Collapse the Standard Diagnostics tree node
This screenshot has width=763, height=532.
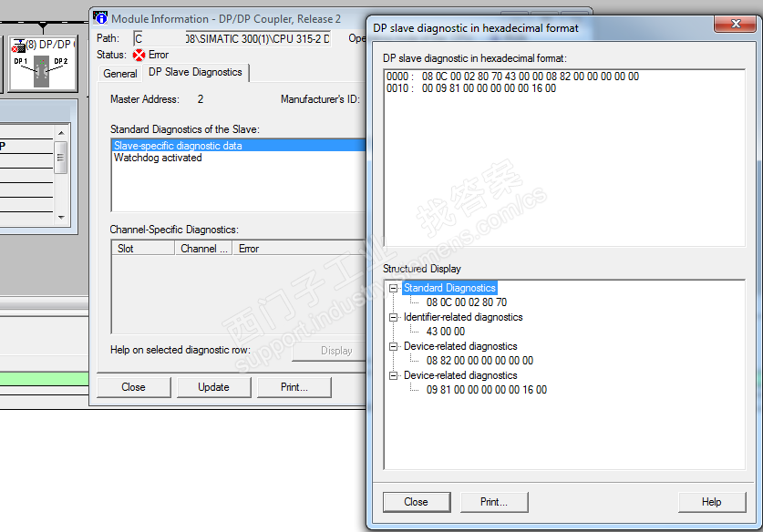pyautogui.click(x=393, y=289)
